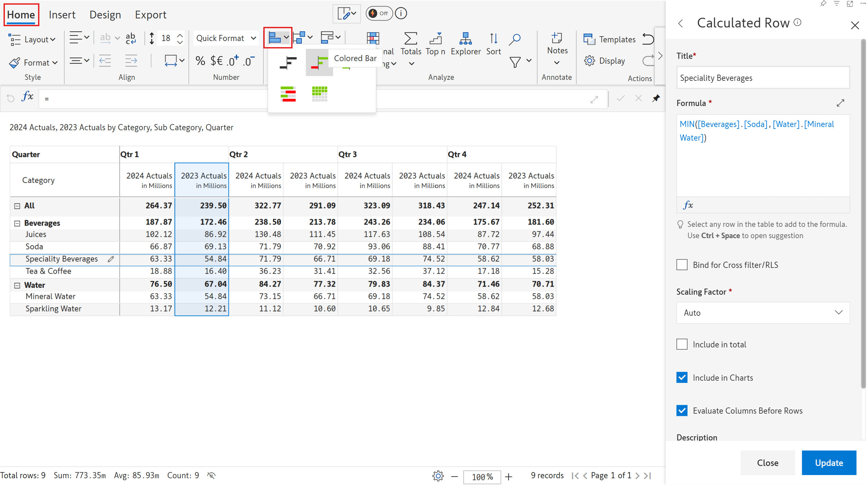
Task: Click the percent format icon
Action: pyautogui.click(x=200, y=61)
